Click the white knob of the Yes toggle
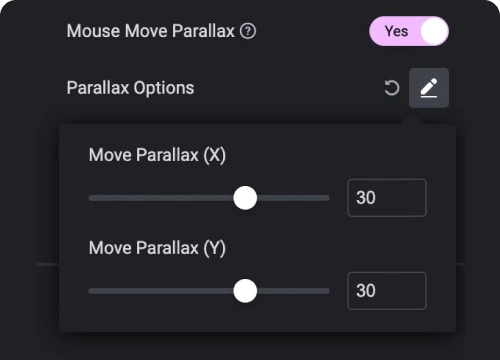Screen dimensions: 500x360 [434, 31]
